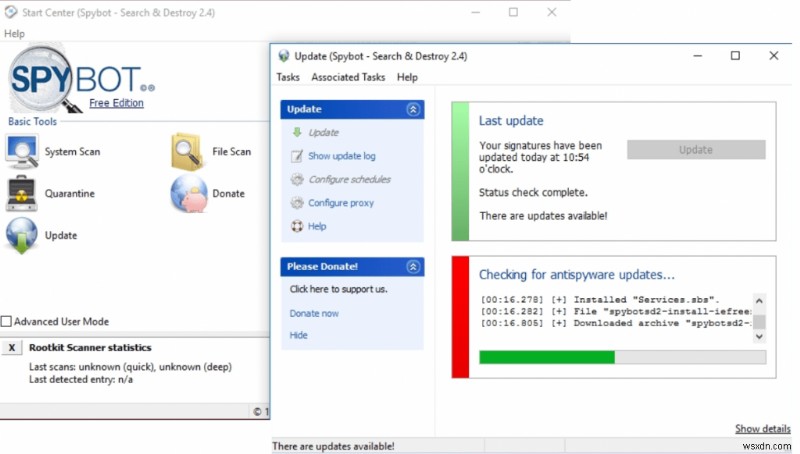The width and height of the screenshot is (800, 454).
Task: Click the lifebuoy Help icon in sidebar
Action: point(297,226)
